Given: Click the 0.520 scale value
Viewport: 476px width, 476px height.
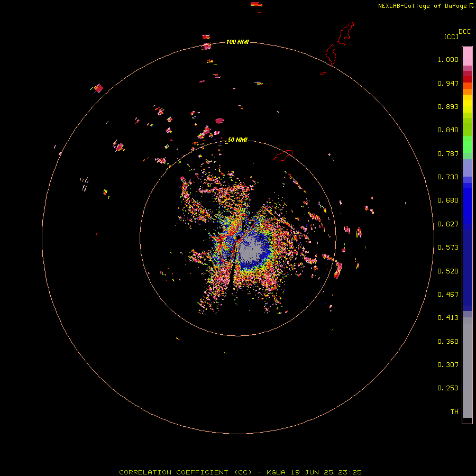Looking at the screenshot, I should tap(448, 271).
